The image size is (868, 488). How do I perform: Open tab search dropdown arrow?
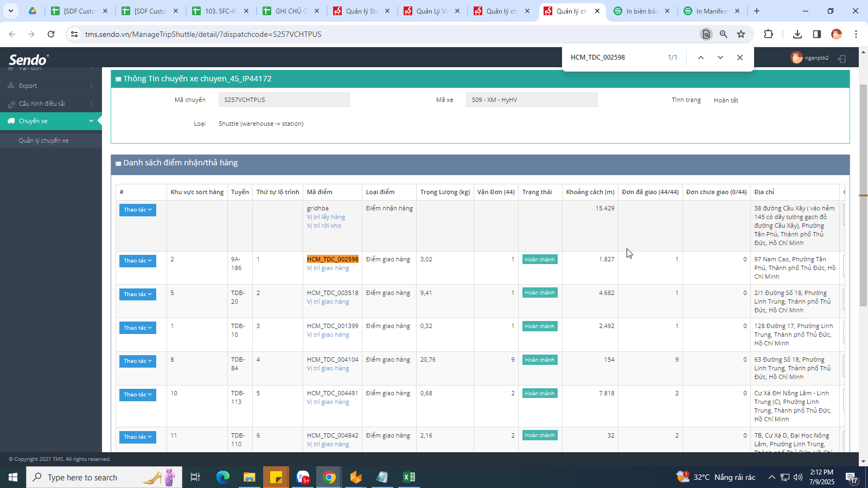pyautogui.click(x=10, y=11)
